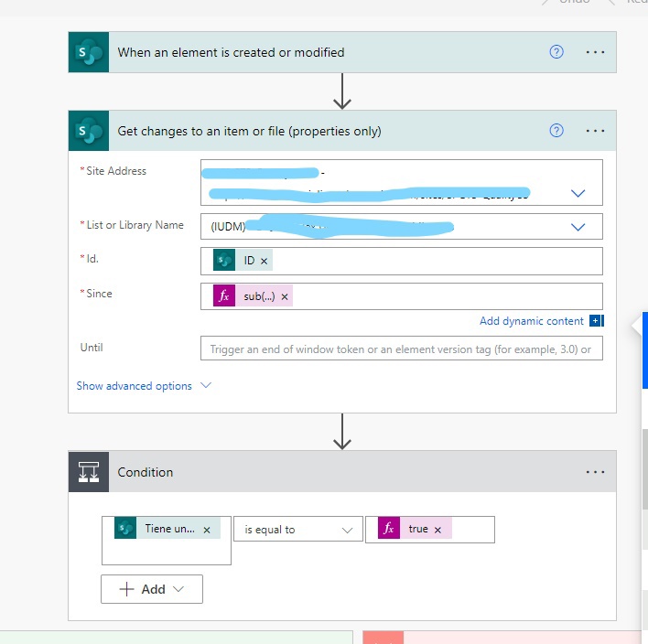Expand Show advanced options
Screen dimensions: 648x644
144,386
